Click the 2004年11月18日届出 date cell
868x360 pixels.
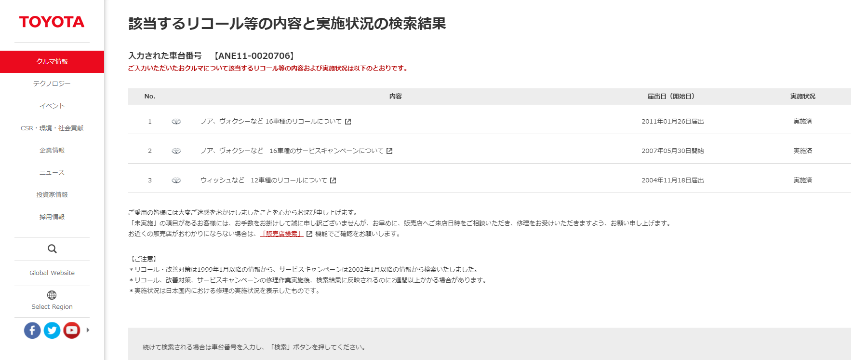pyautogui.click(x=673, y=180)
